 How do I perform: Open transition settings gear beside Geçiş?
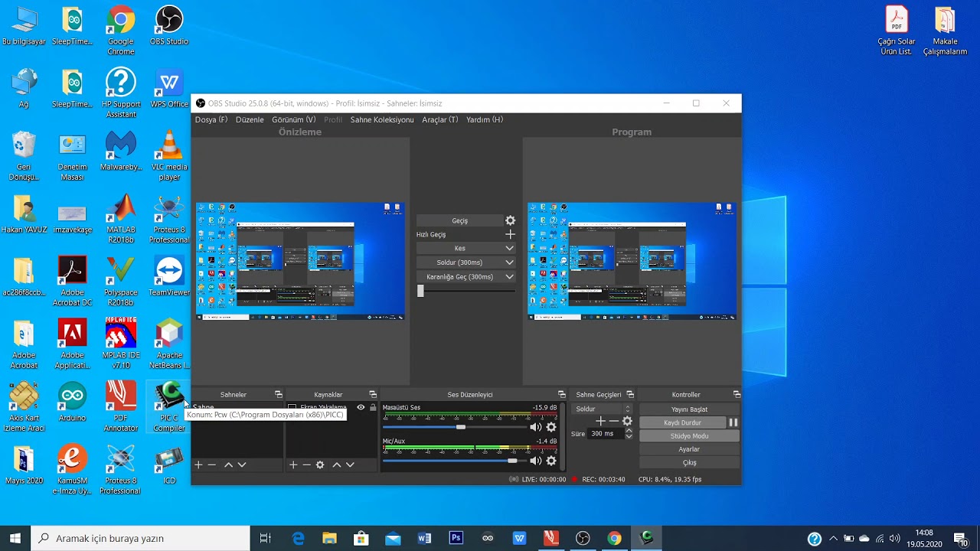coord(511,220)
